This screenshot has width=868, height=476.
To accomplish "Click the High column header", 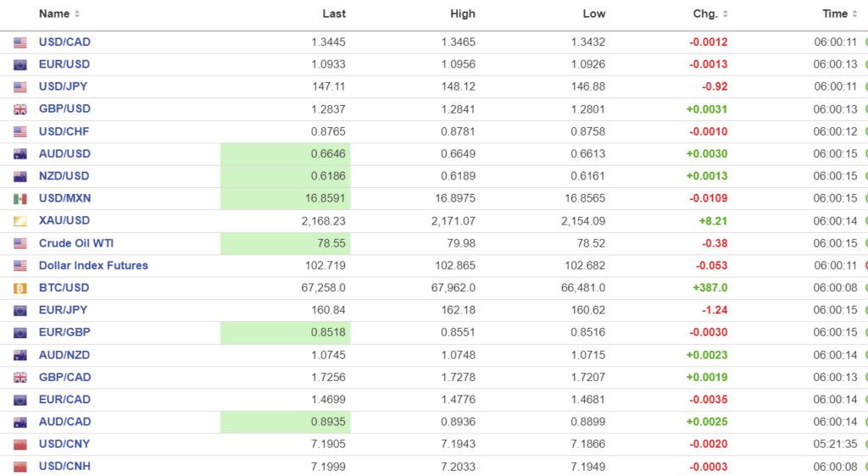I will coord(463,14).
